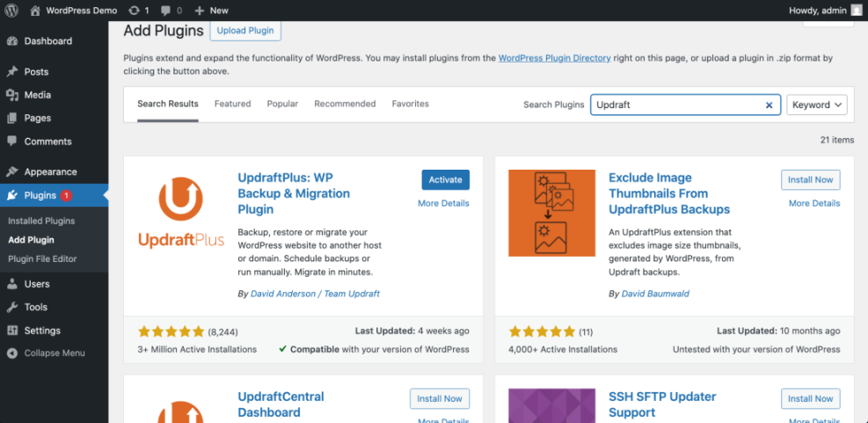Screen dimensions: 868x423
Task: Open Exclude Image Thumbnails From UpdraftPlus title
Action: (669, 193)
